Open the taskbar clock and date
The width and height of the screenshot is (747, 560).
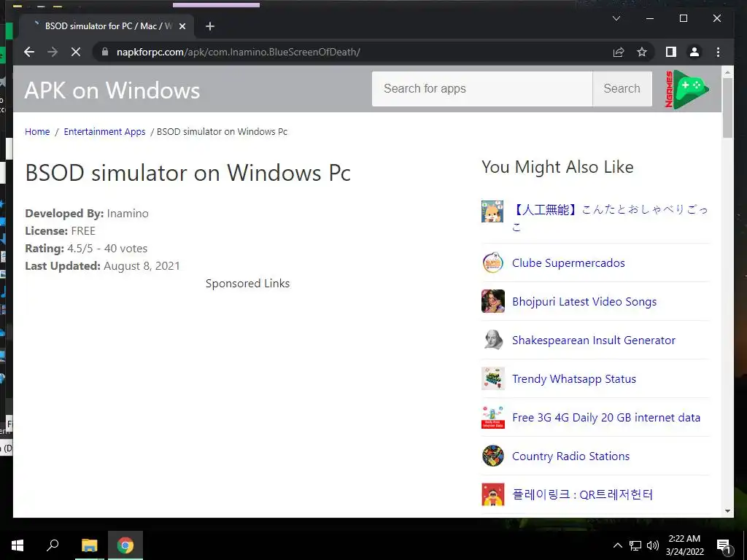coord(684,545)
